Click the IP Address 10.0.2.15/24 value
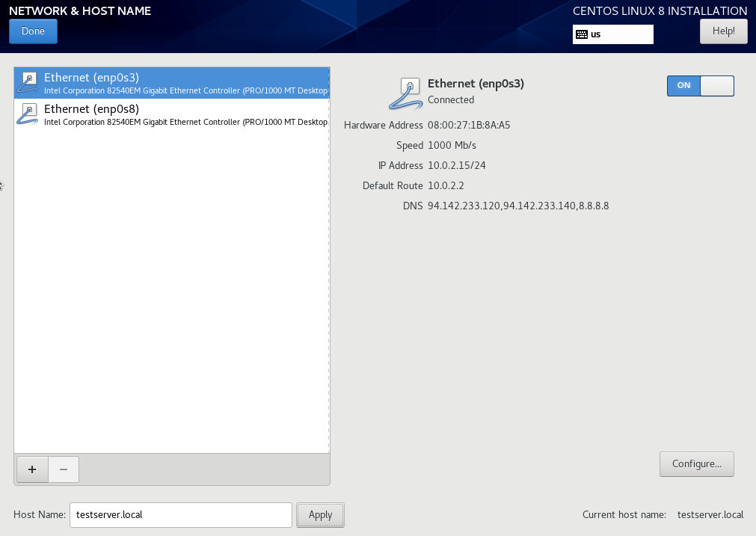Viewport: 756px width, 536px height. click(x=457, y=165)
